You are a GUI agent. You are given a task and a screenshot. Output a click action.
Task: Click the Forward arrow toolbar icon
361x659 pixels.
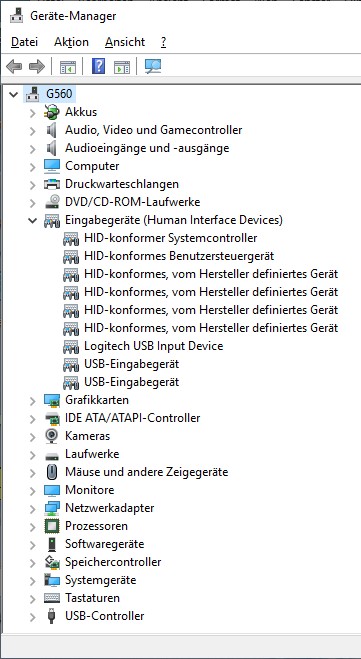tap(37, 66)
